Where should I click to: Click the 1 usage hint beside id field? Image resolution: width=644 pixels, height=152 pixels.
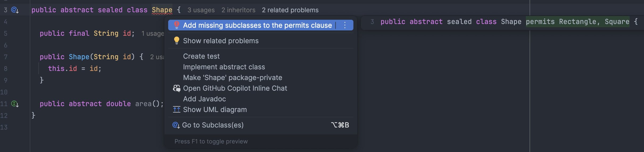pyautogui.click(x=152, y=34)
